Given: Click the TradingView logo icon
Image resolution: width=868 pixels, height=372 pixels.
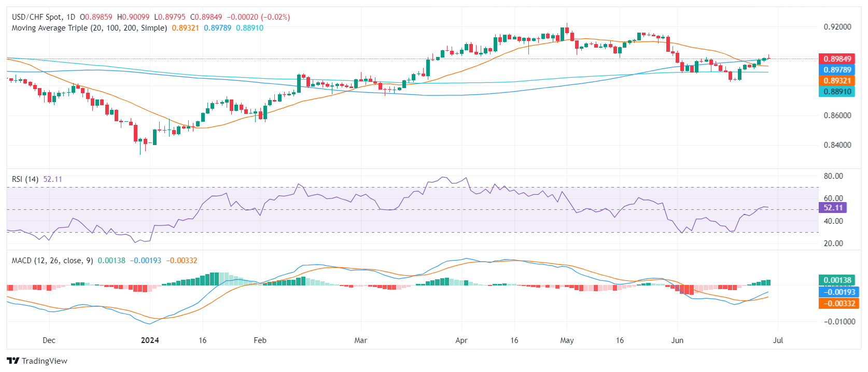Looking at the screenshot, I should pyautogui.click(x=13, y=361).
